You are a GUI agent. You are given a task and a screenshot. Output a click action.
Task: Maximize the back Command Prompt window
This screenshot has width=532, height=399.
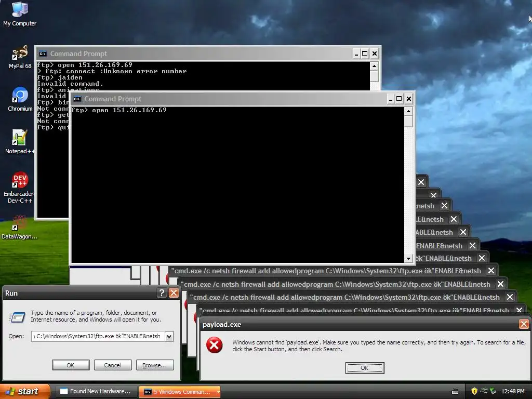(x=365, y=54)
